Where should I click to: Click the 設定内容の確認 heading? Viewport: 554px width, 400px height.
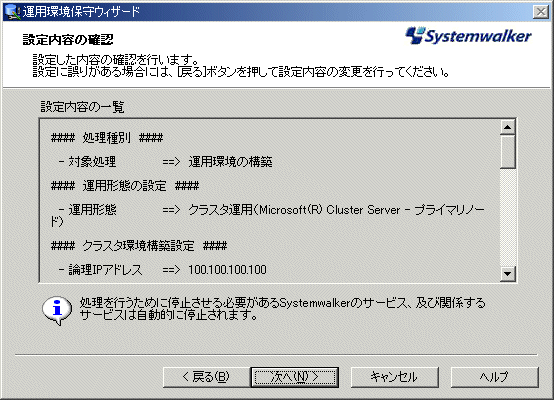click(68, 39)
